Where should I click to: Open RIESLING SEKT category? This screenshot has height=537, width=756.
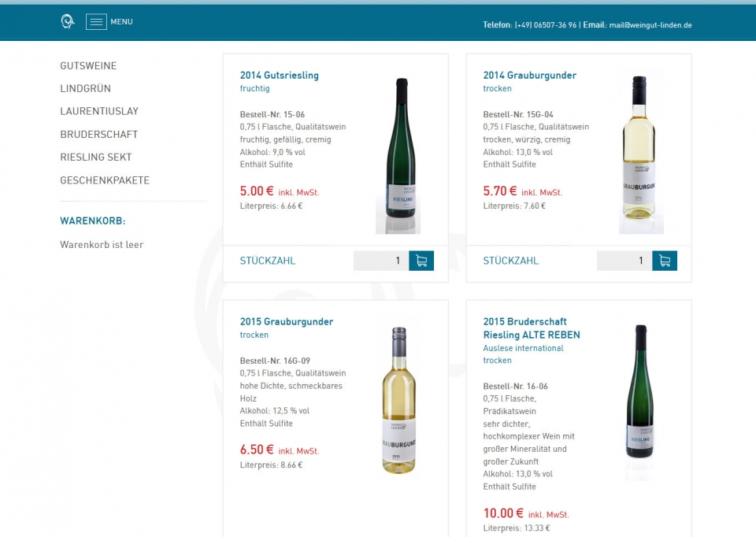point(96,157)
